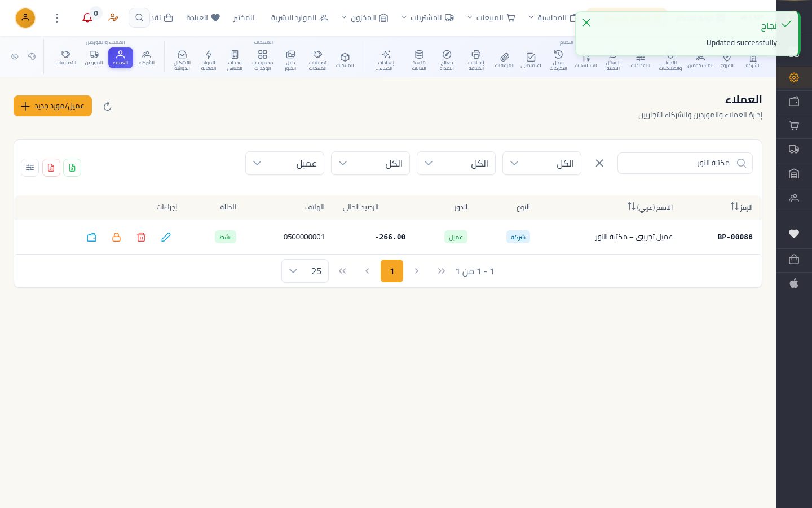Screen dimensions: 812x508
Task: Dismiss the success notification toast
Action: pyautogui.click(x=586, y=23)
